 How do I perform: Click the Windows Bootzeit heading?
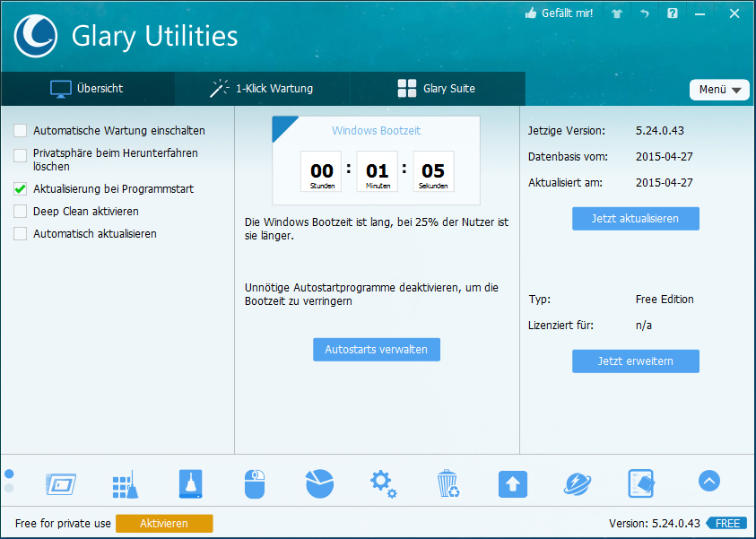[376, 131]
